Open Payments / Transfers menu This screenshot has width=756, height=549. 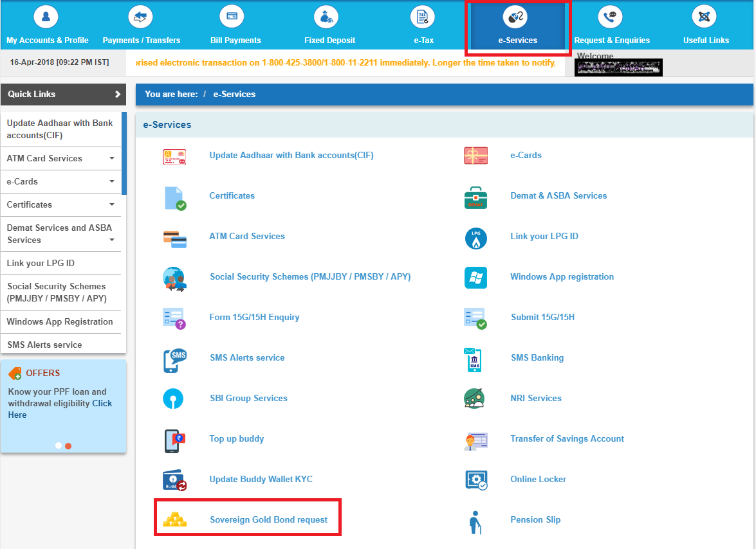click(x=142, y=40)
